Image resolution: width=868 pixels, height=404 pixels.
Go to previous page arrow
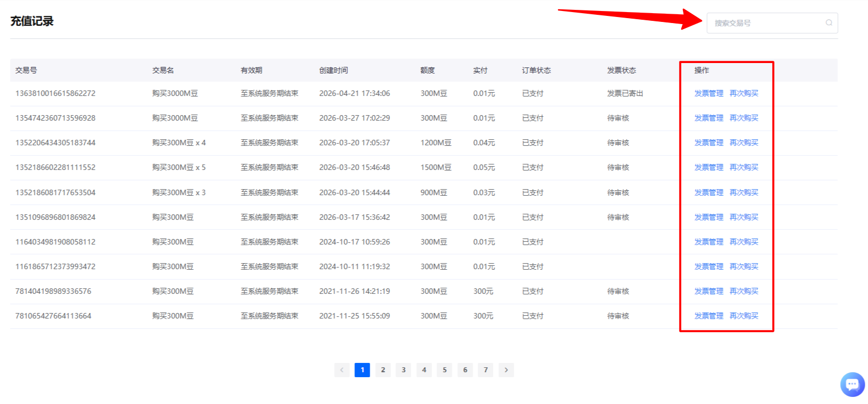click(x=342, y=370)
